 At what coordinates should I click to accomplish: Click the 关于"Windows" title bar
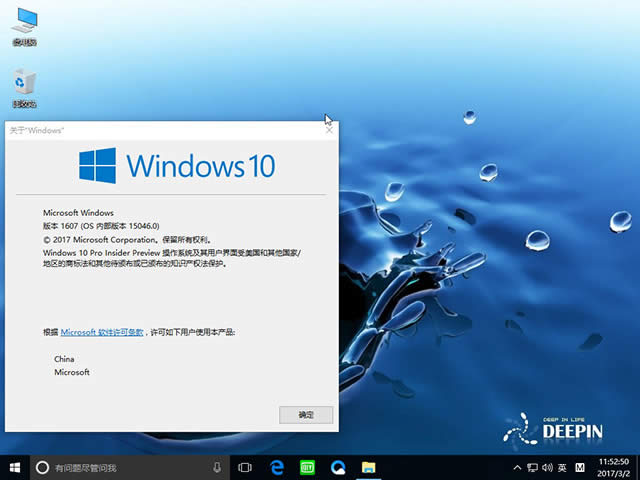pos(150,130)
